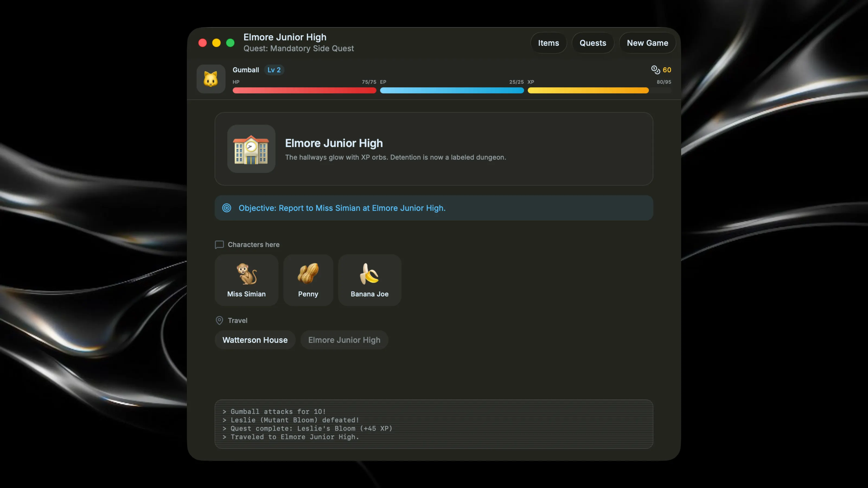Click the Elmore Junior High school building icon
Viewport: 868px width, 488px height.
pyautogui.click(x=251, y=149)
